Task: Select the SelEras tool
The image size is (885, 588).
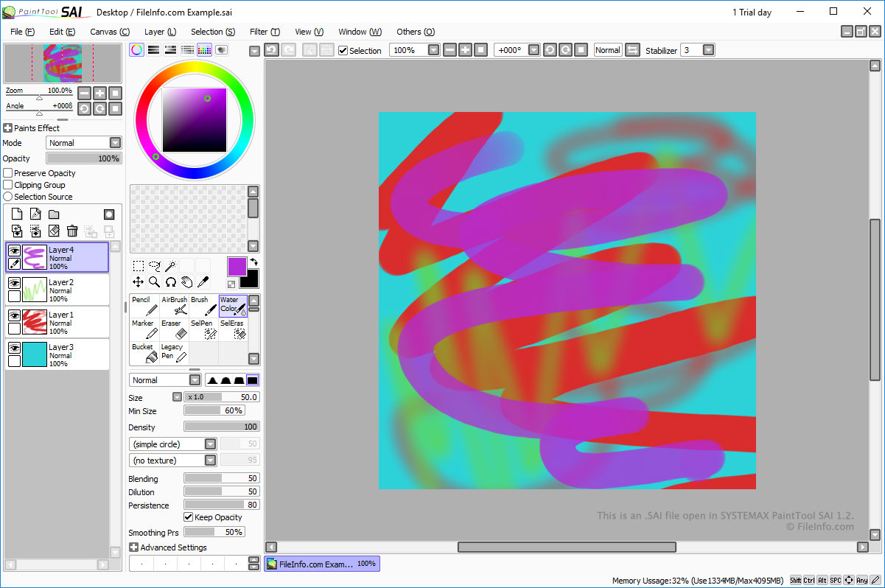Action: coord(233,329)
